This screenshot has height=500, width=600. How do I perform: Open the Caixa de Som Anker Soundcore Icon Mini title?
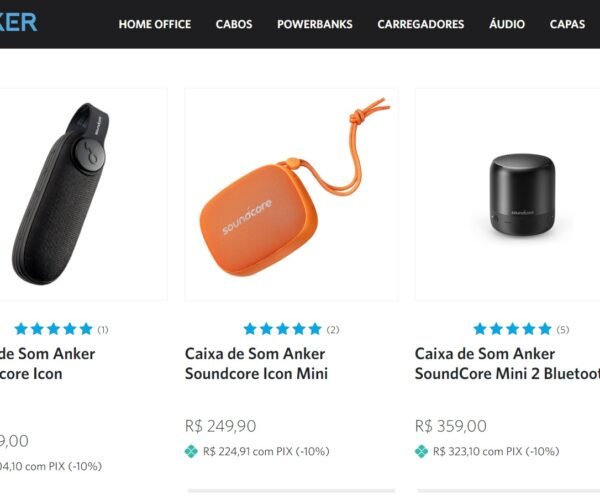click(256, 363)
